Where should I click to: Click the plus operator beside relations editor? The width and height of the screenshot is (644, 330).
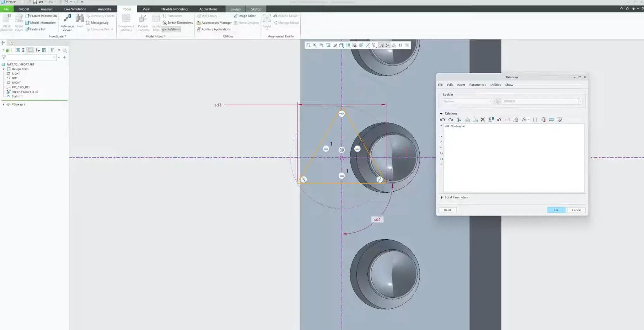[x=441, y=126]
